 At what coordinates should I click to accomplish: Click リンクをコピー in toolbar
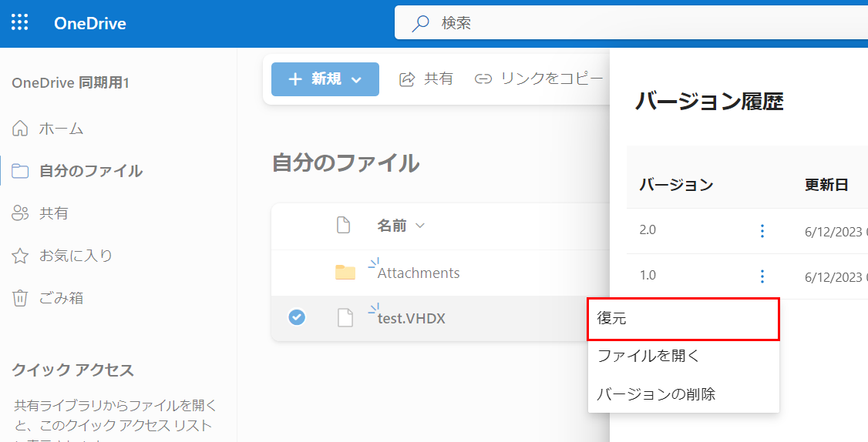coord(539,79)
